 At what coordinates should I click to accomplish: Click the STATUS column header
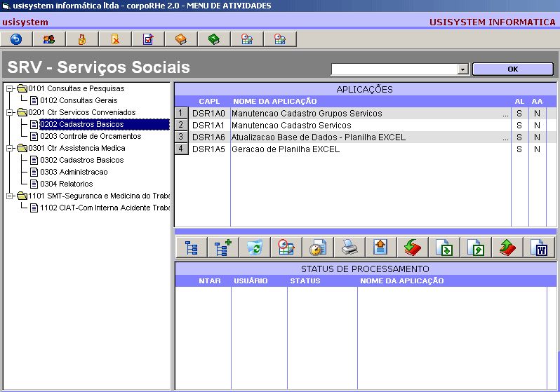305,281
